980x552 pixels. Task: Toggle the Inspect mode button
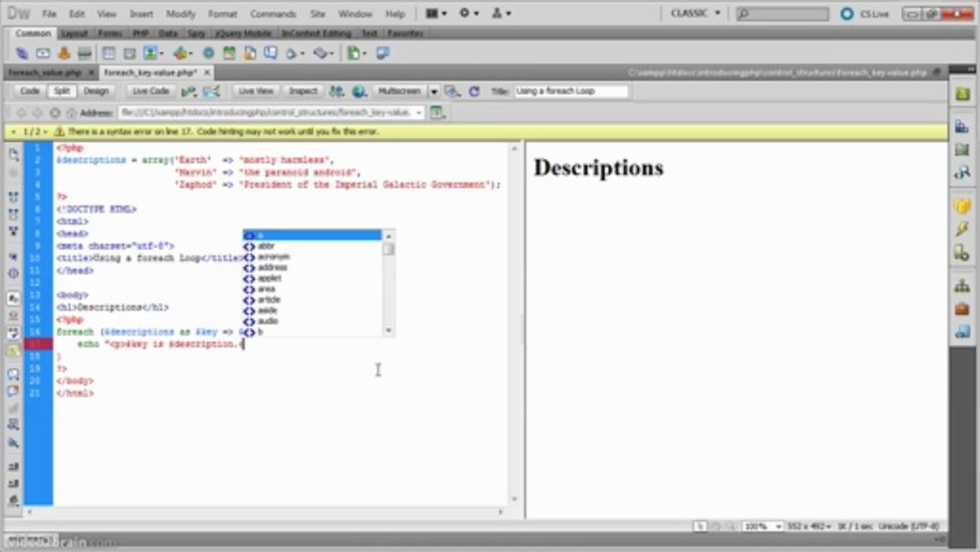pyautogui.click(x=303, y=91)
